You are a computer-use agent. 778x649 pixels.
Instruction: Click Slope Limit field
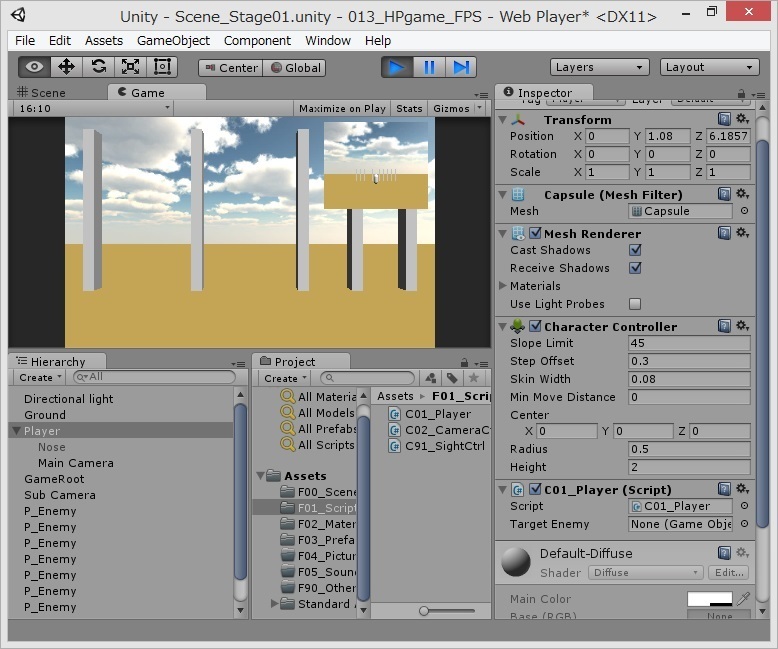[689, 343]
